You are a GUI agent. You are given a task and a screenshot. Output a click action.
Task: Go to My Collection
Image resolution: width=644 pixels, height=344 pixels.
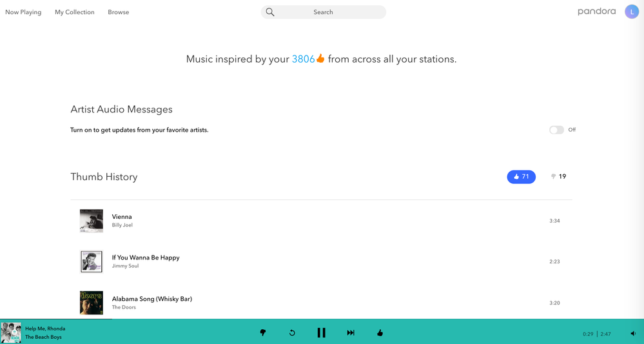(74, 12)
